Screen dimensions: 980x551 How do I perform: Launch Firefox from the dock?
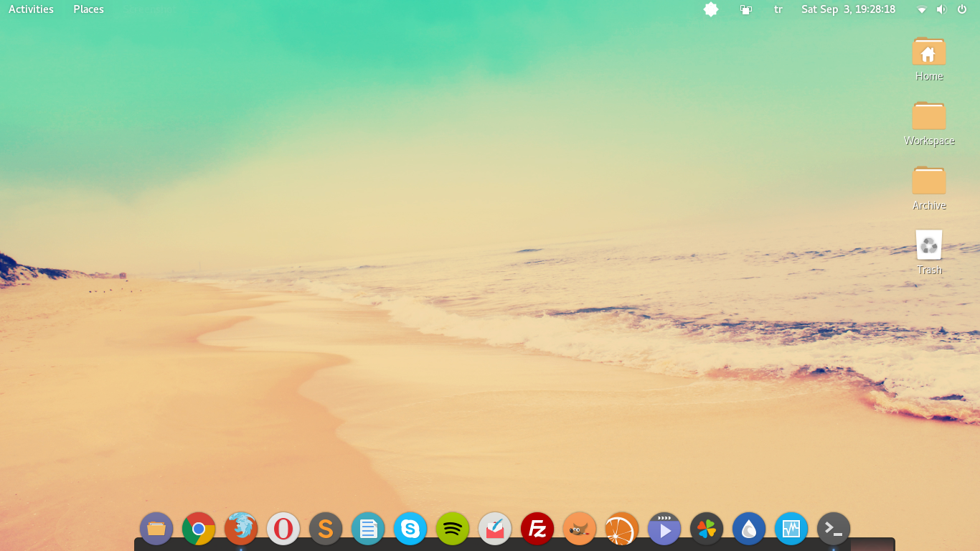[241, 529]
